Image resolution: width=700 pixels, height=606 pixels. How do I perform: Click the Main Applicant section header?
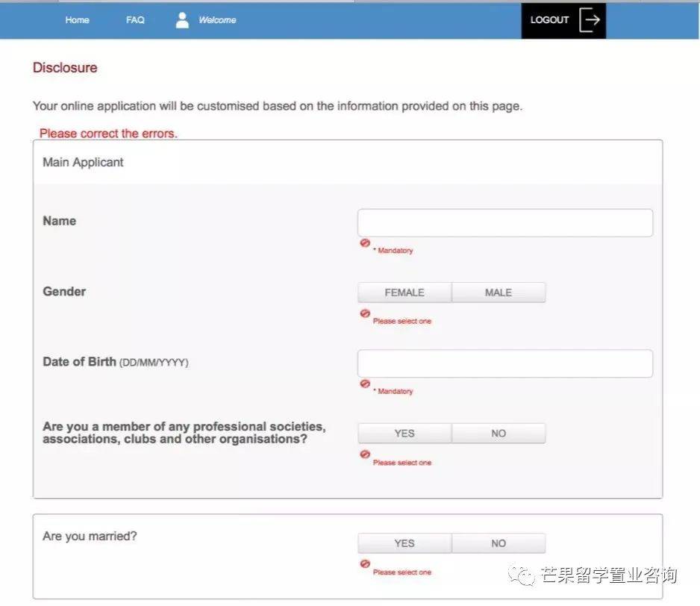(83, 162)
